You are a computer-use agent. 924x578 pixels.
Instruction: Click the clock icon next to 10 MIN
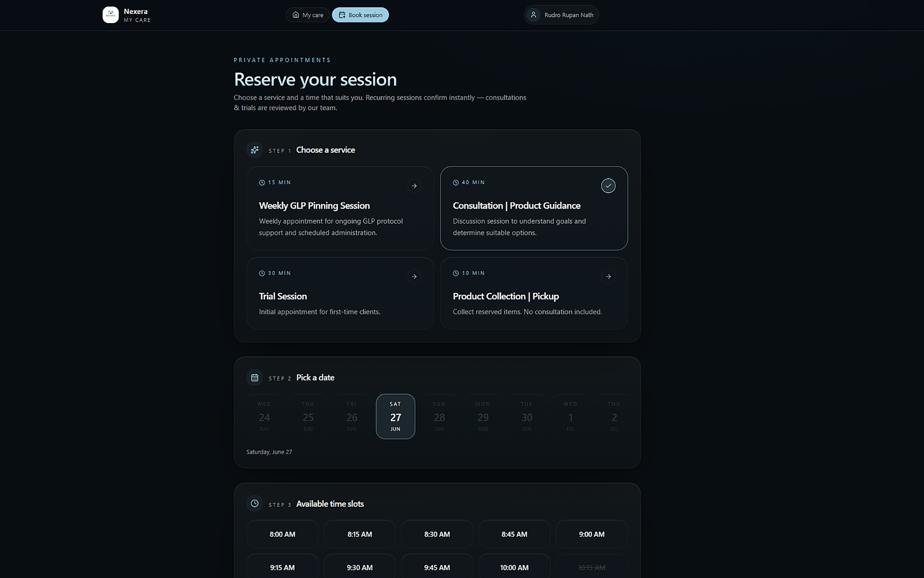point(456,273)
